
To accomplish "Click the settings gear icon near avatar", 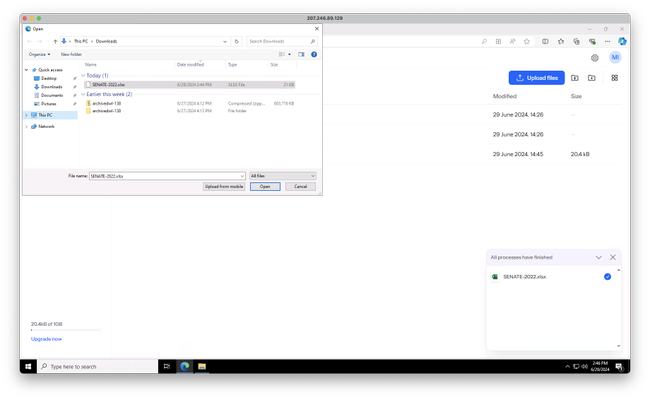I will (594, 58).
